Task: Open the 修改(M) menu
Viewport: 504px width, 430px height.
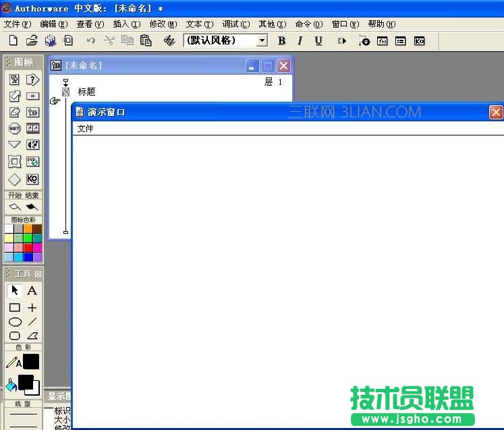Action: 163,24
